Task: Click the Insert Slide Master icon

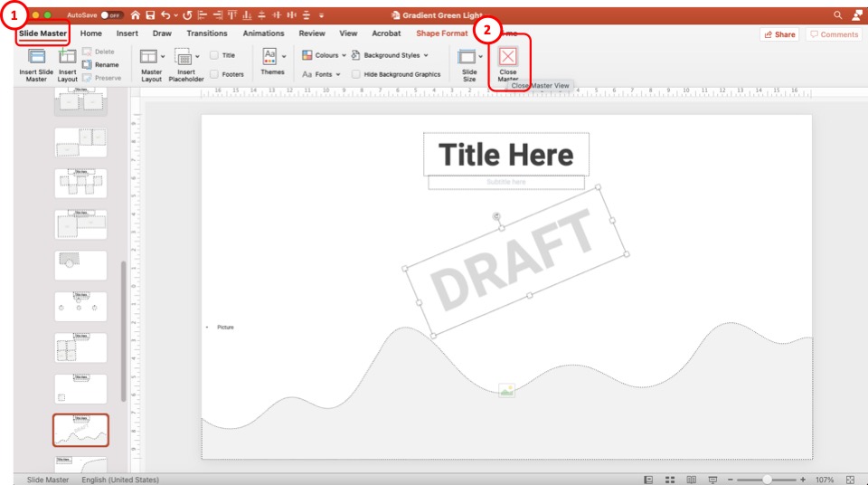Action: [36, 56]
